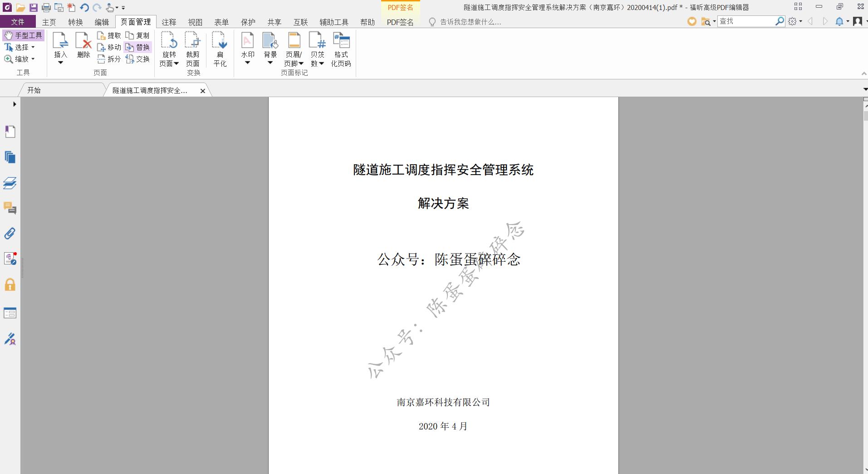Click the 扁平化 flatten tool

point(220,47)
